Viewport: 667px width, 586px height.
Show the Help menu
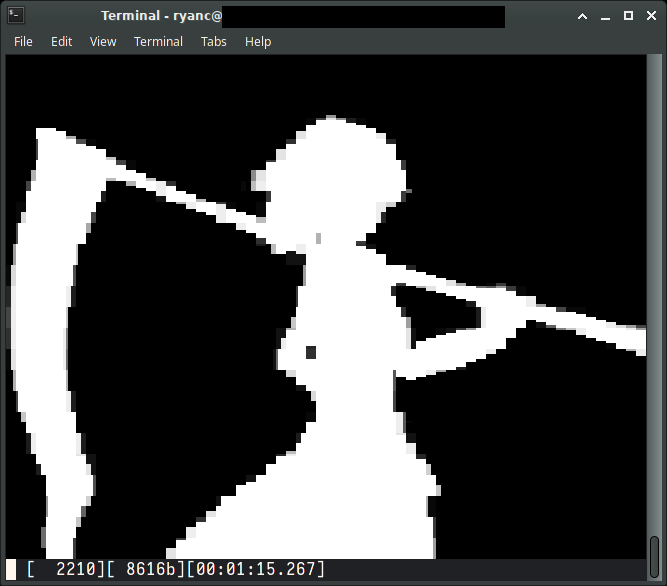point(258,41)
